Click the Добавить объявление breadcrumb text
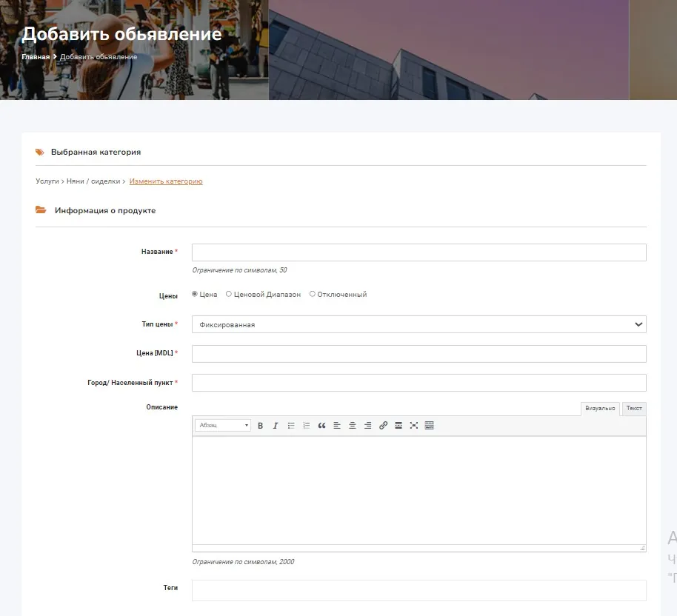Screen dimensions: 677x616 (x=99, y=57)
